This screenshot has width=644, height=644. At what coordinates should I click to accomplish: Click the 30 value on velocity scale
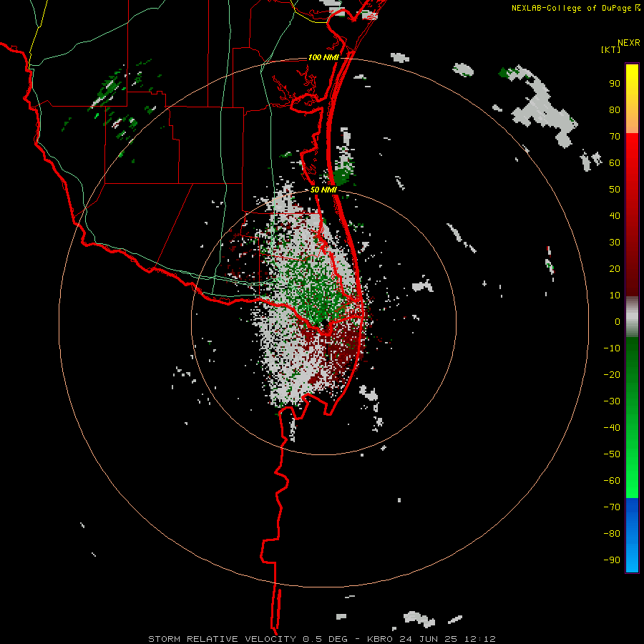coord(615,243)
